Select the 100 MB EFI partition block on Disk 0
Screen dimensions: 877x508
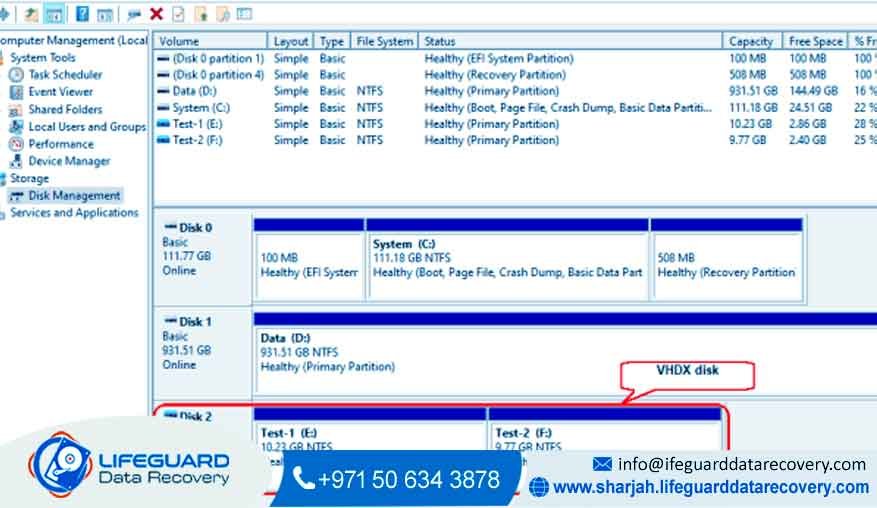[x=309, y=260]
